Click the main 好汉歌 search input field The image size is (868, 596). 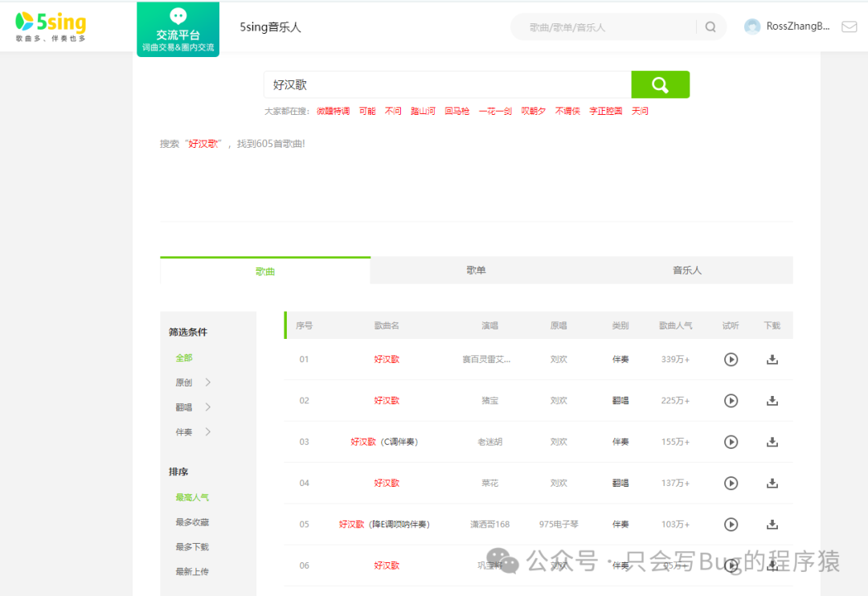pyautogui.click(x=447, y=84)
